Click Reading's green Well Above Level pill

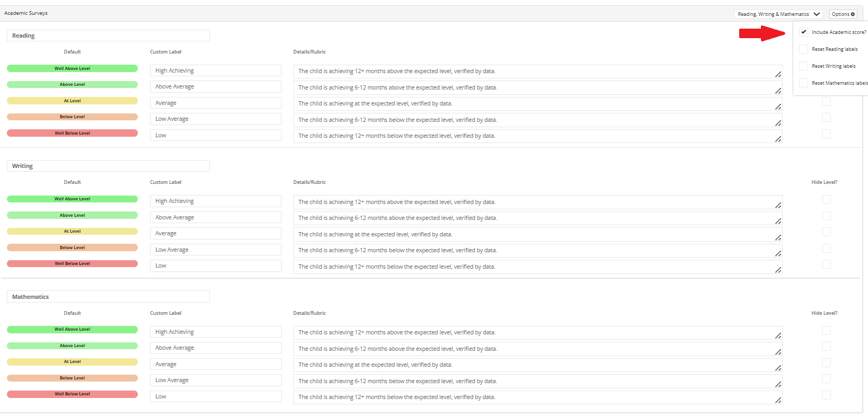pyautogui.click(x=72, y=68)
